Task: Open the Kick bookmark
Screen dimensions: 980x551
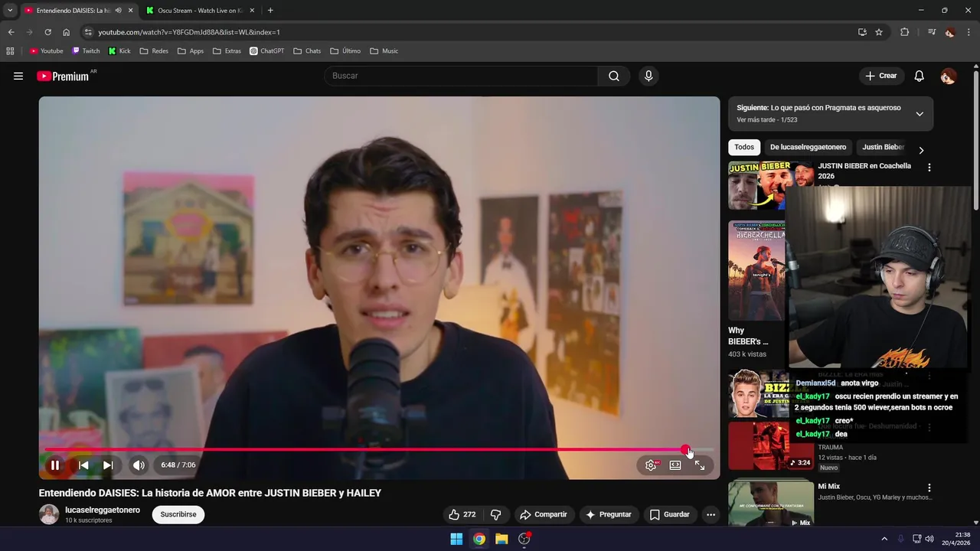Action: [x=119, y=51]
